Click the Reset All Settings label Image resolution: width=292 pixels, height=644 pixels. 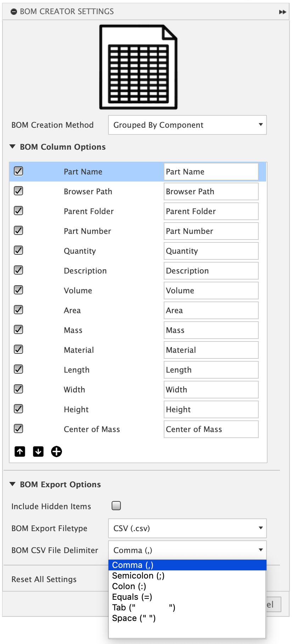[44, 579]
